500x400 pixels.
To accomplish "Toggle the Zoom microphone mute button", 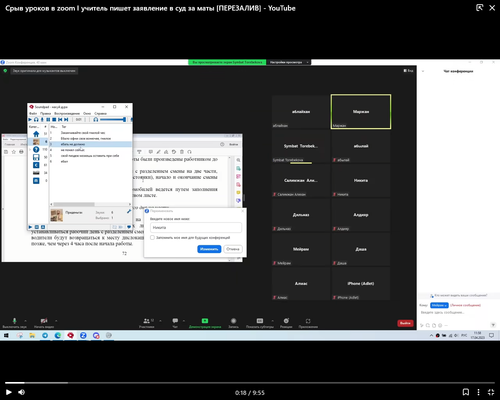I will pyautogui.click(x=14, y=322).
